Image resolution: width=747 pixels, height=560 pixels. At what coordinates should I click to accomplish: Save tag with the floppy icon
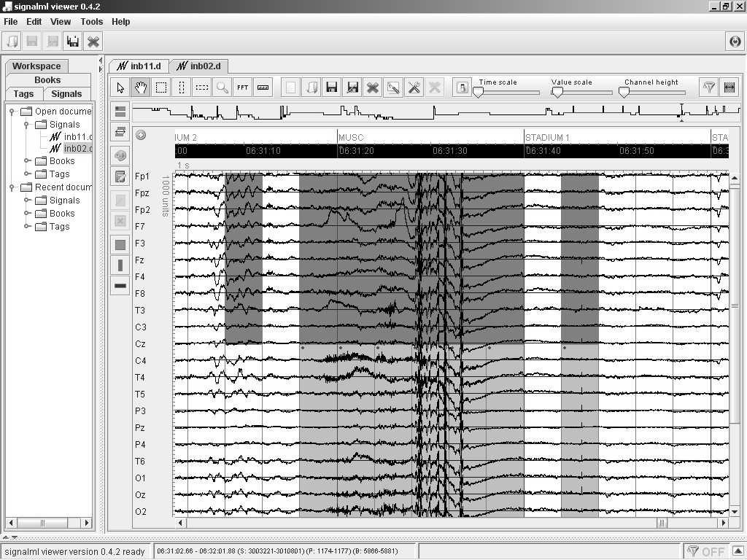332,87
